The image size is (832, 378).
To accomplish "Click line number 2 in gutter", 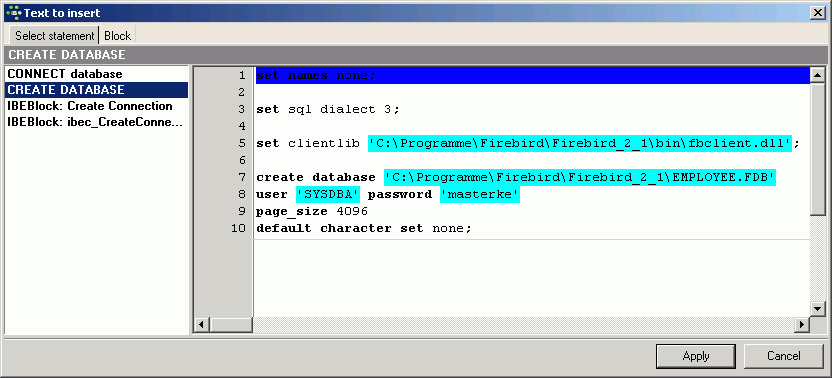I will tap(242, 92).
